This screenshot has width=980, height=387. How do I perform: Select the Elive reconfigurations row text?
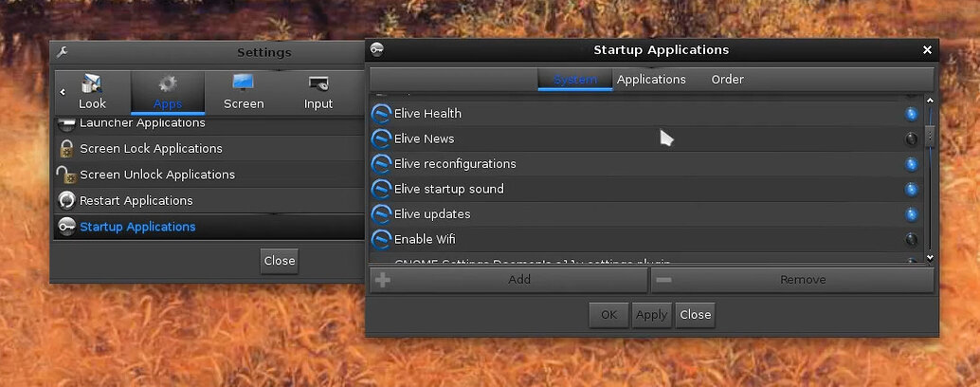coord(455,164)
